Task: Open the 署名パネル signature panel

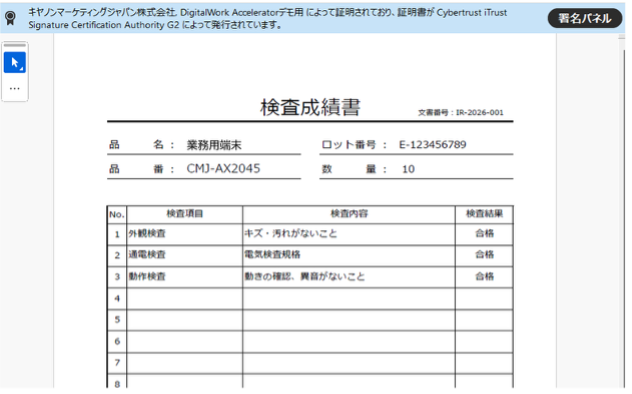Action: pos(584,18)
